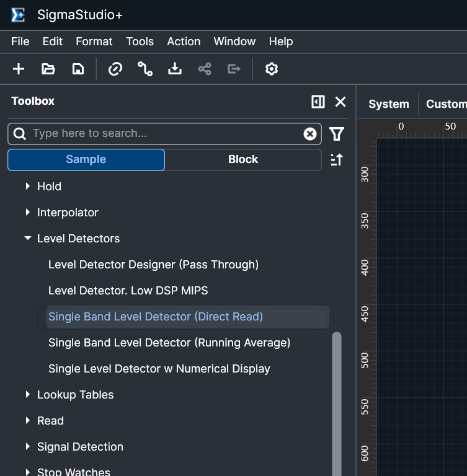Click the Level Detectors label
467x476 pixels.
[x=78, y=239]
